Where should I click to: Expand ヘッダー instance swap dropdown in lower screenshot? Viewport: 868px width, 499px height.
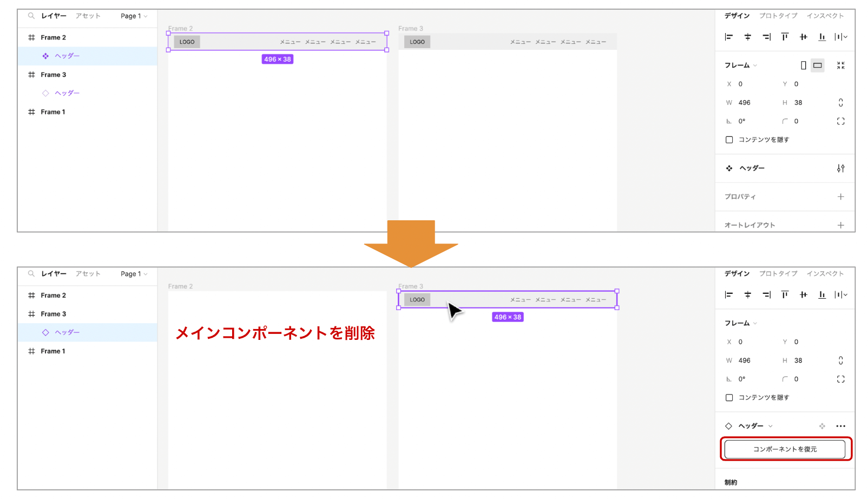[x=771, y=426]
